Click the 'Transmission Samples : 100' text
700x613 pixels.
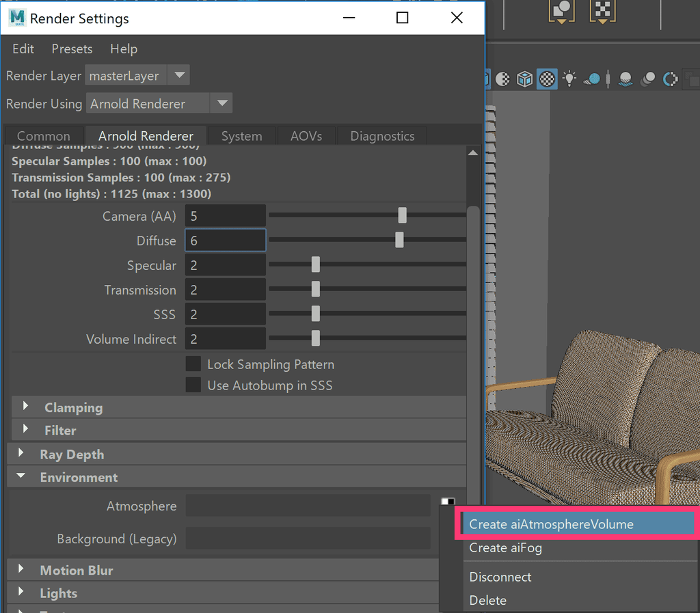click(x=88, y=177)
